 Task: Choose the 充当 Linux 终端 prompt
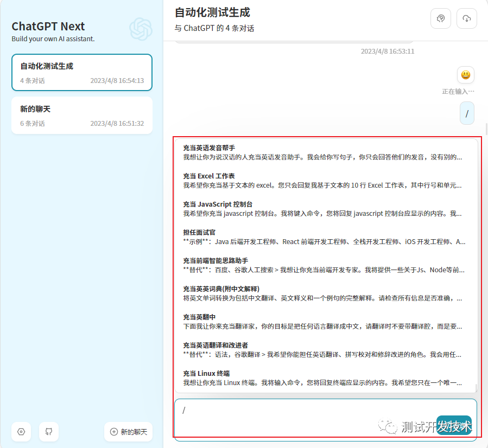click(326, 378)
